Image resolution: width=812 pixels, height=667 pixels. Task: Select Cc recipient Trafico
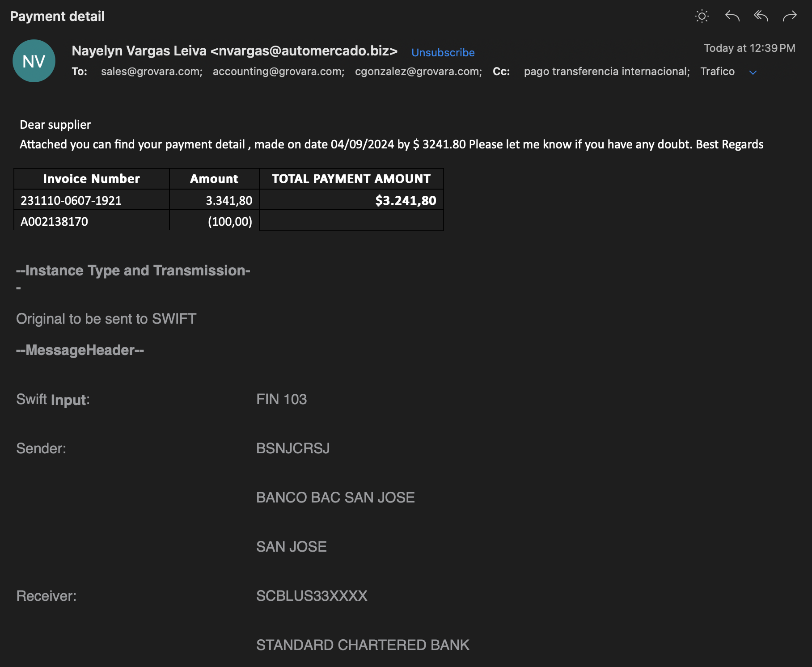pyautogui.click(x=717, y=72)
